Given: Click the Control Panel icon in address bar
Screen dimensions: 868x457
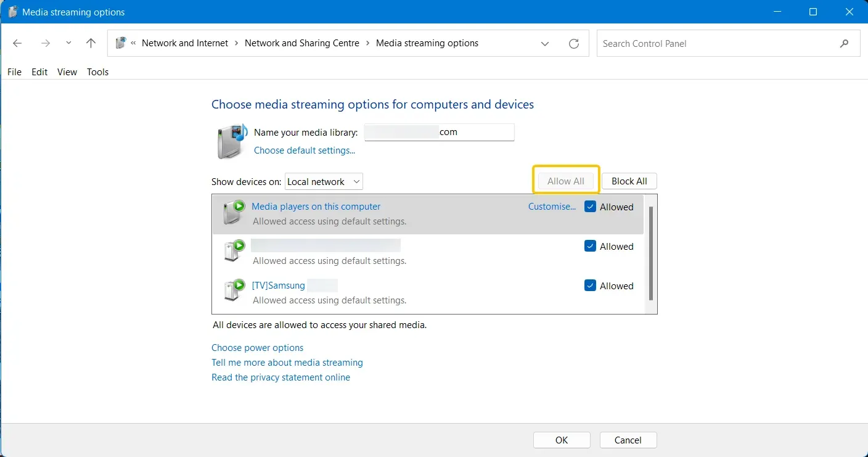Looking at the screenshot, I should (121, 43).
